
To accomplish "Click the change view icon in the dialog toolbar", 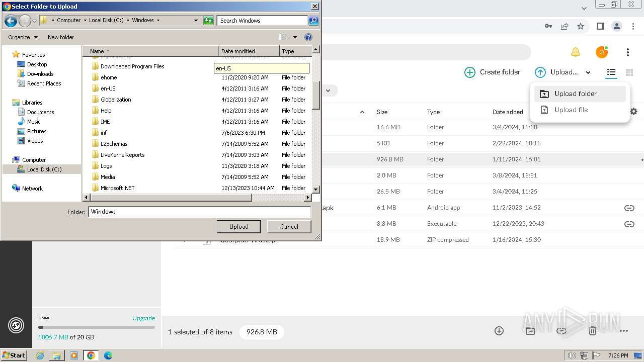I will point(283,37).
